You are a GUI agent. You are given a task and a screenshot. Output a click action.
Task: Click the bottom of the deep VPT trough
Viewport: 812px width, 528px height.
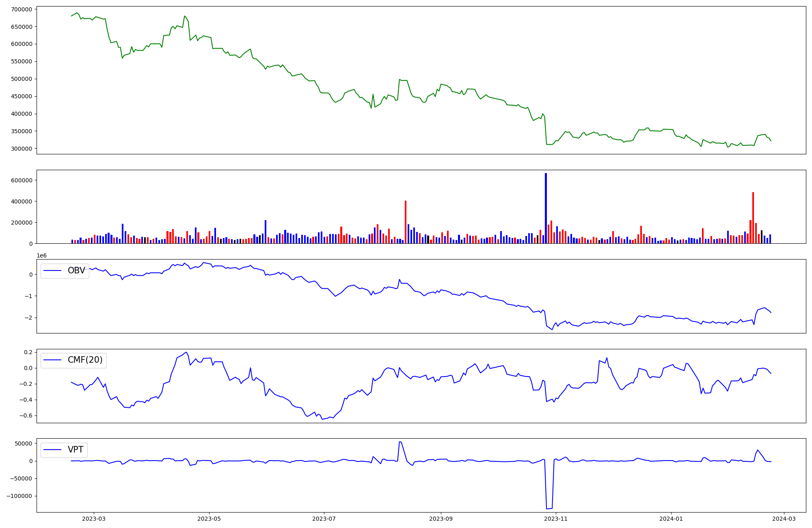point(549,508)
